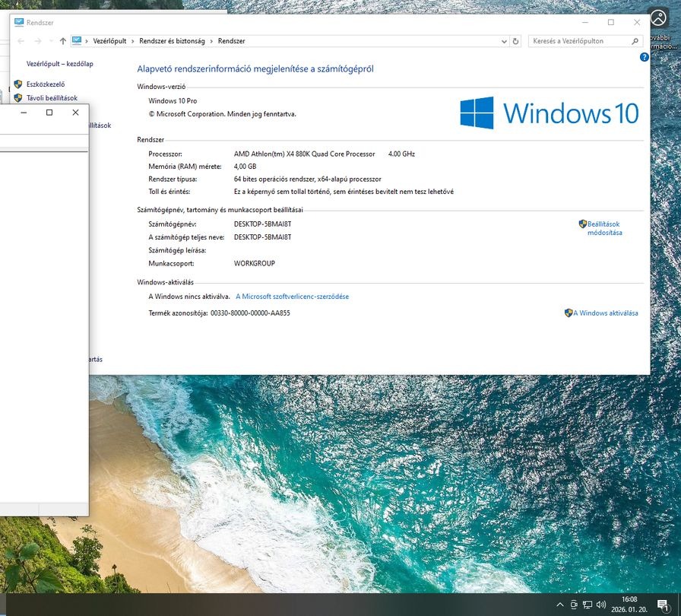Click the A számítógép teljes neve value
Image resolution: width=681 pixels, height=616 pixels.
[x=262, y=237]
